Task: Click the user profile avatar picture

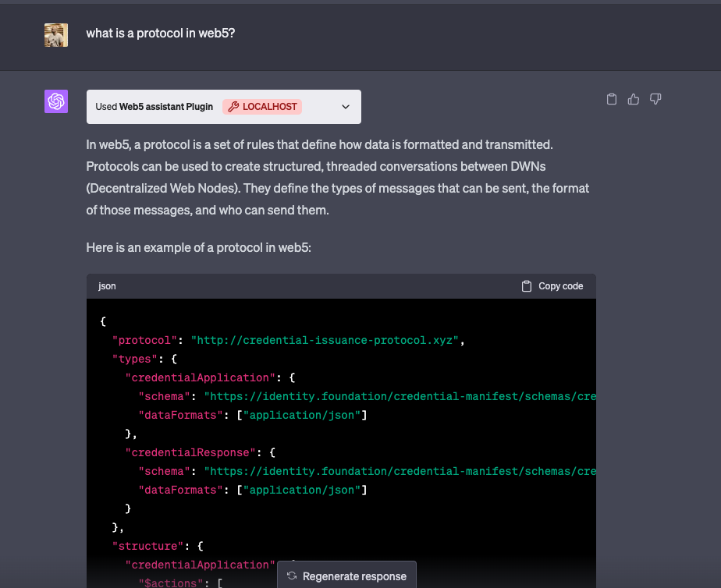Action: [x=55, y=34]
